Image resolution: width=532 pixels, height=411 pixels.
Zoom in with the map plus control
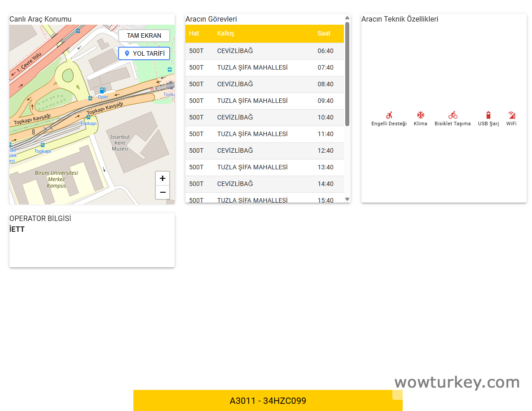coord(162,178)
